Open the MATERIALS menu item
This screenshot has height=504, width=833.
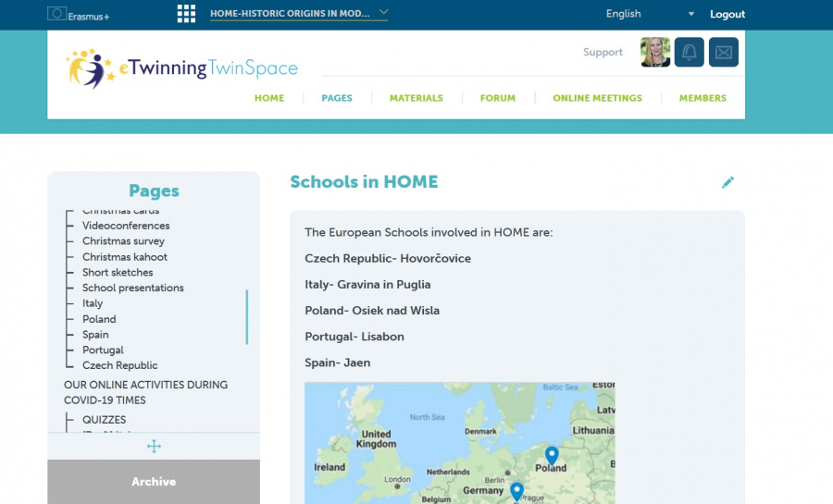click(x=416, y=98)
